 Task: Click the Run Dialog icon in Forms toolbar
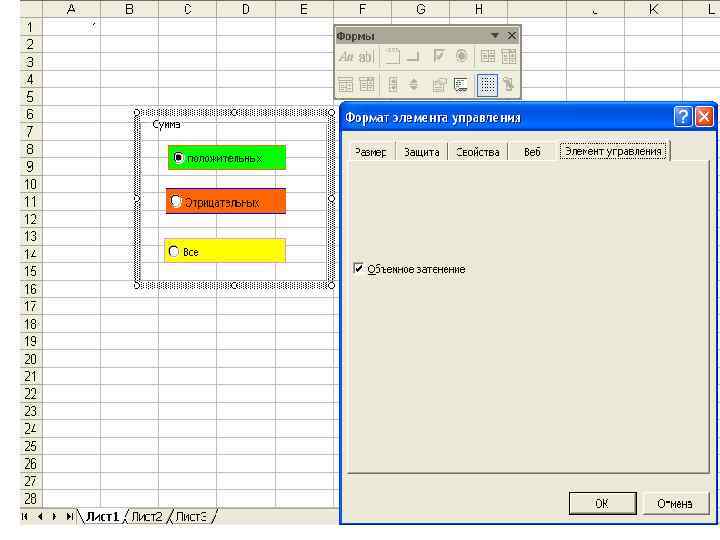coord(508,84)
